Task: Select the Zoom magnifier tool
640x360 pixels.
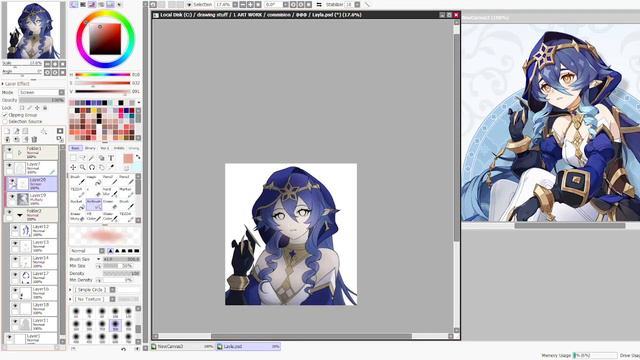Action: pos(82,167)
